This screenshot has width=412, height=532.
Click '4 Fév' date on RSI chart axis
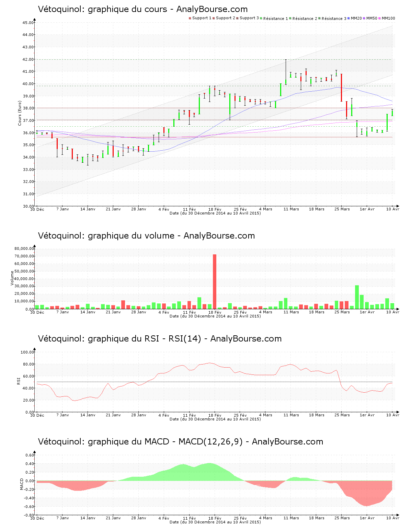164,415
